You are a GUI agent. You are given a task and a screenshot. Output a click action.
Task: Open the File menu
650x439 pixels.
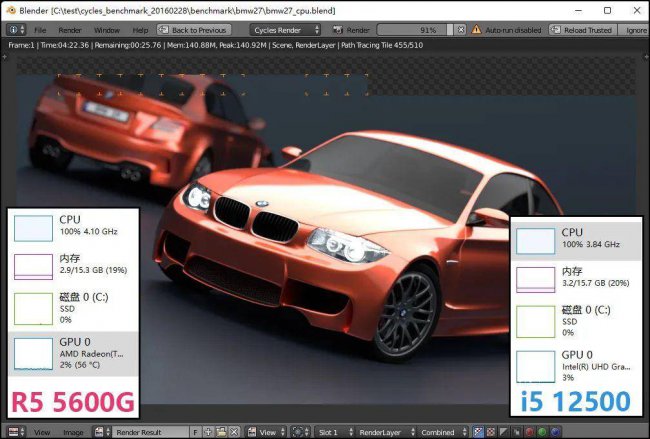(x=40, y=30)
